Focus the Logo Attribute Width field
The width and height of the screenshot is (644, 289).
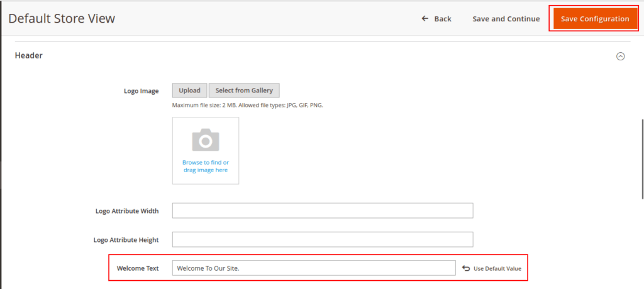pyautogui.click(x=322, y=210)
